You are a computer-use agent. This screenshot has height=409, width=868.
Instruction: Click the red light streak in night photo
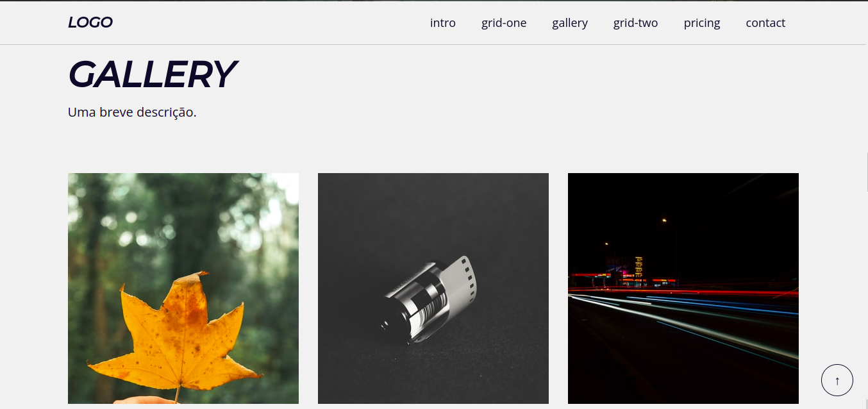pos(683,292)
